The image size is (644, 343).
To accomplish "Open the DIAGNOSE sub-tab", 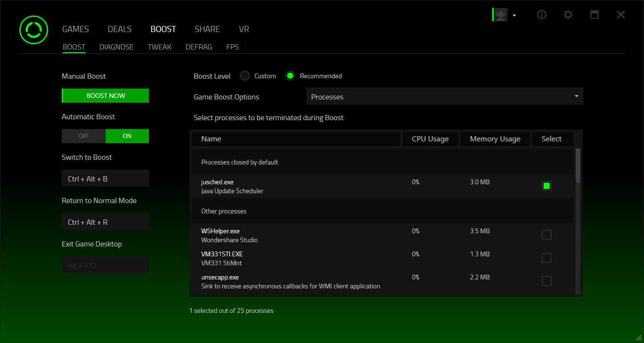I will pyautogui.click(x=116, y=47).
